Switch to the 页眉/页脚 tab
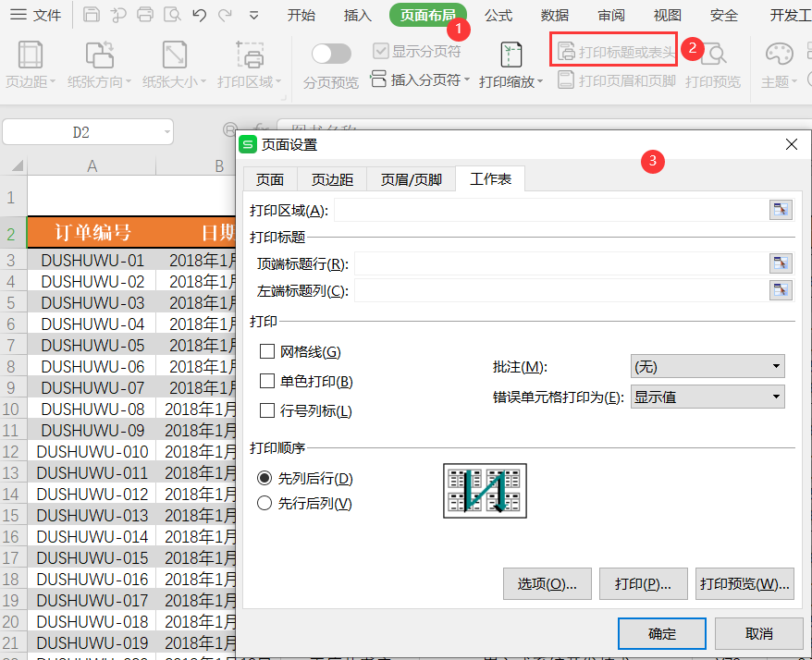This screenshot has height=660, width=812. pyautogui.click(x=411, y=179)
